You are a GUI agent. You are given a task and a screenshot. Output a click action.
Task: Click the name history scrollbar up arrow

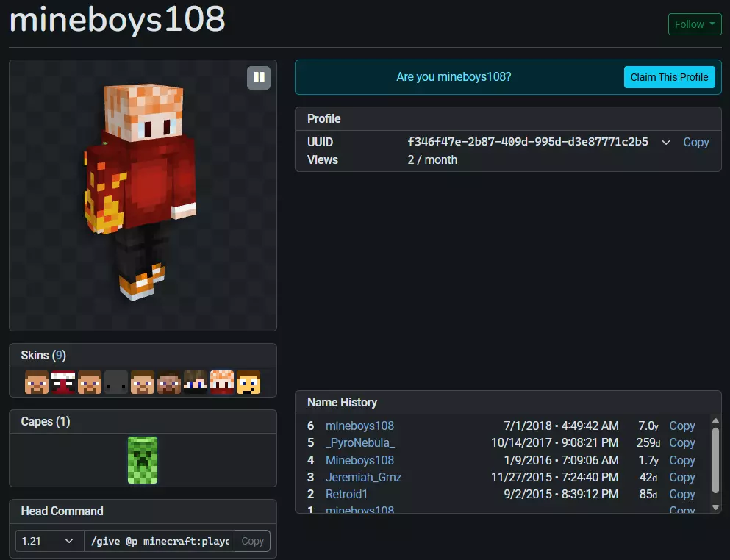coord(715,421)
